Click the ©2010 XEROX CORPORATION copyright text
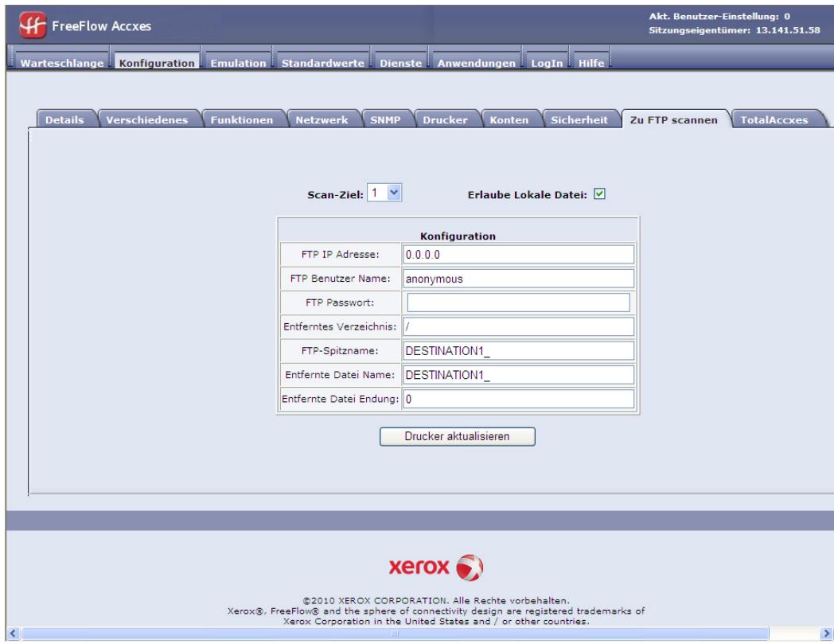 pyautogui.click(x=435, y=600)
